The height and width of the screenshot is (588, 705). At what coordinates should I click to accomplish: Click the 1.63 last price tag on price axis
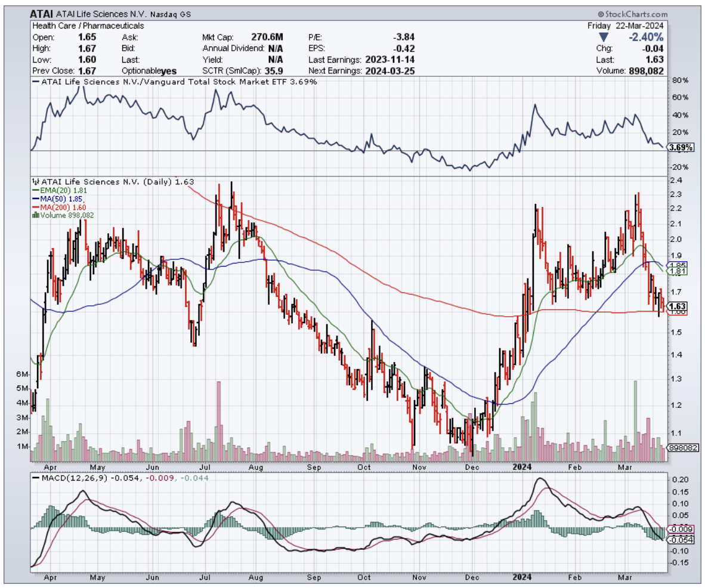tap(678, 306)
